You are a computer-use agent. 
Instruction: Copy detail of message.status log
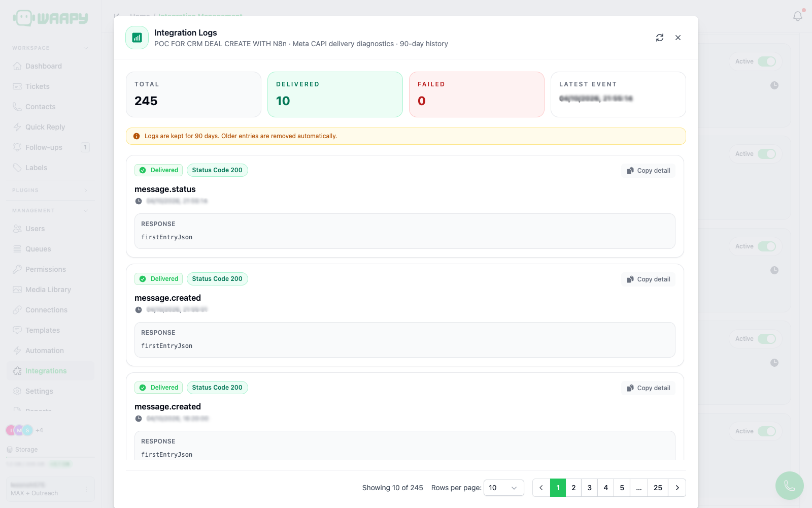(648, 171)
